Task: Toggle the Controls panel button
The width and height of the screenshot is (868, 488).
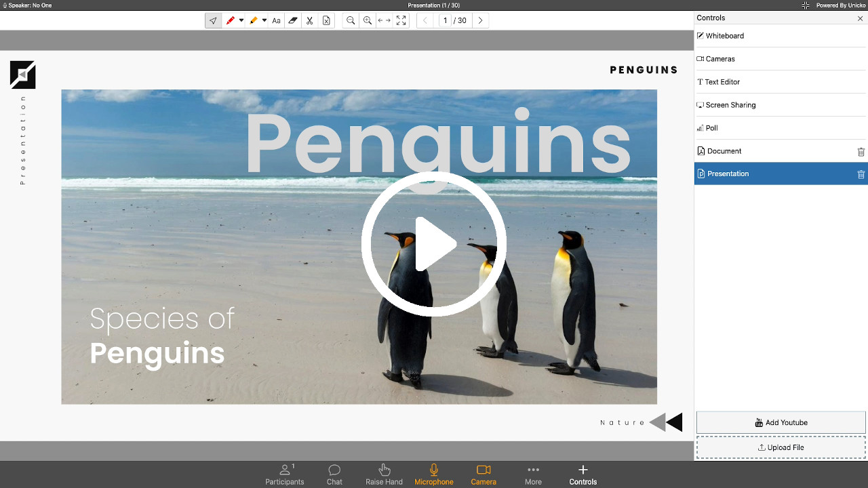Action: (x=583, y=474)
